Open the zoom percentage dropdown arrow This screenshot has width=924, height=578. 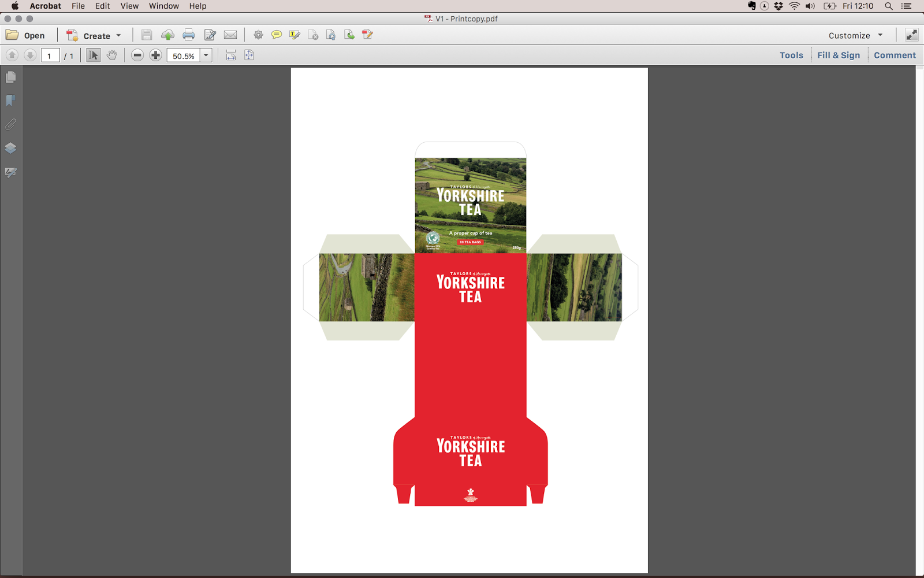(x=206, y=55)
